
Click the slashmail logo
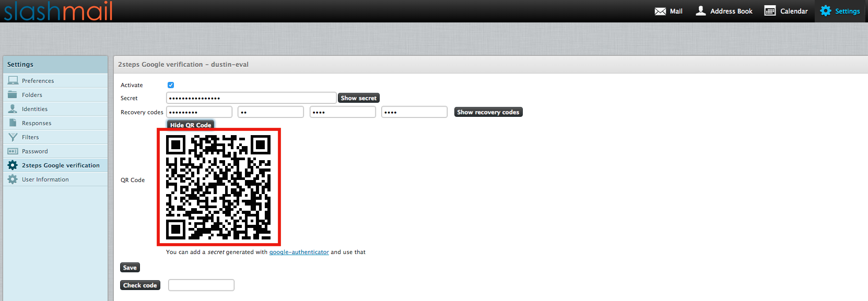pyautogui.click(x=58, y=11)
